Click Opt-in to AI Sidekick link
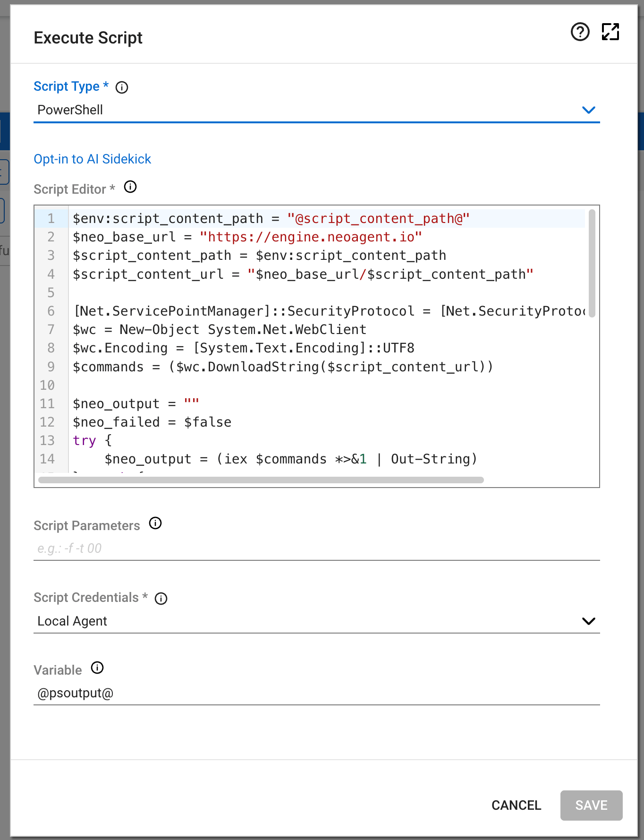Image resolution: width=644 pixels, height=840 pixels. point(92,159)
